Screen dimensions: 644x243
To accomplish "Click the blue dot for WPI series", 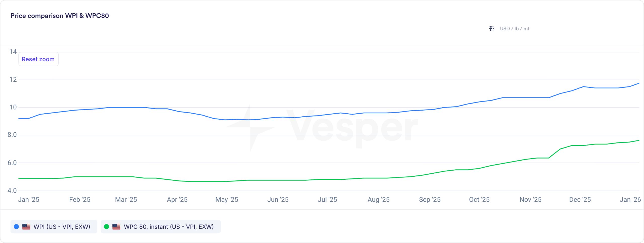I will click(16, 227).
